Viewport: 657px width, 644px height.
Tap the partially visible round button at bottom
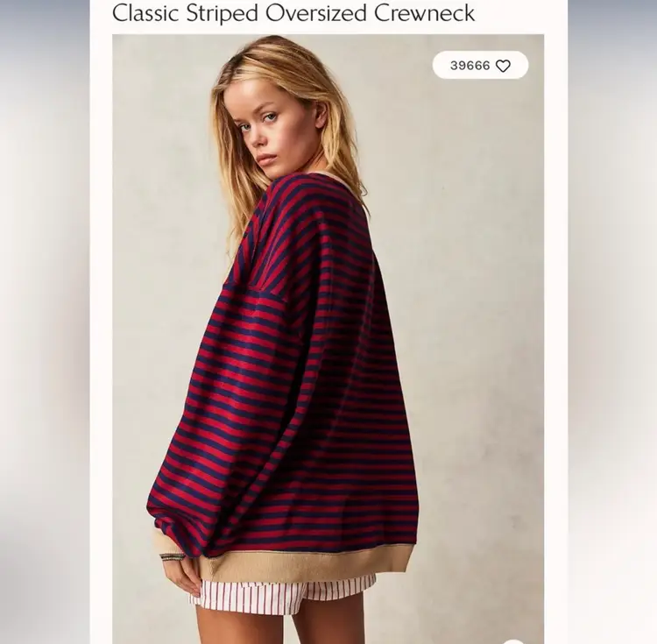coord(512,641)
